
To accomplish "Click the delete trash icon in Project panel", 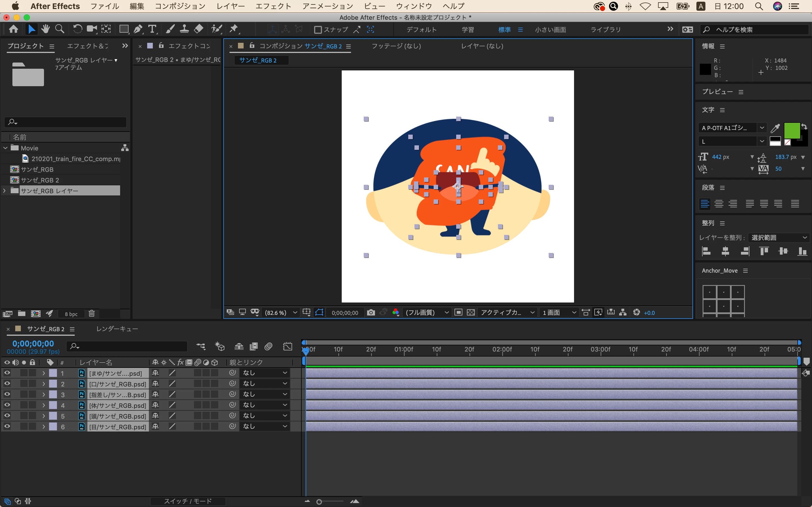I will [x=92, y=313].
